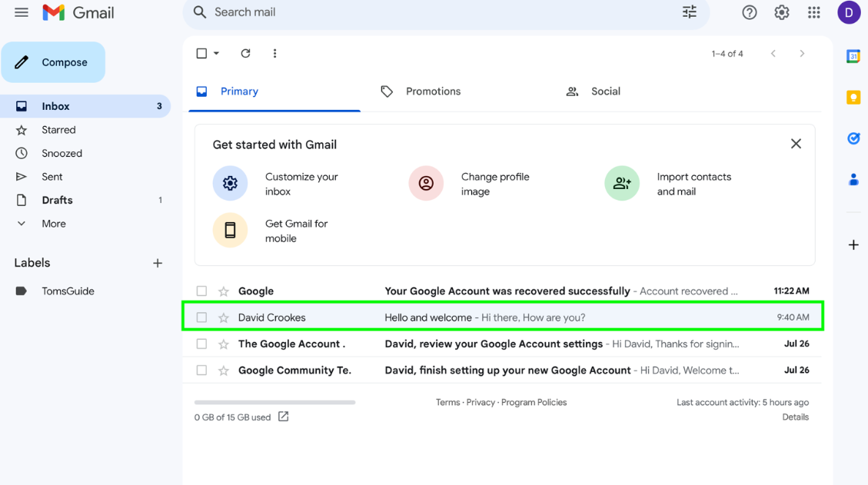868x485 pixels.
Task: Click in the Search mail field
Action: pyautogui.click(x=446, y=12)
